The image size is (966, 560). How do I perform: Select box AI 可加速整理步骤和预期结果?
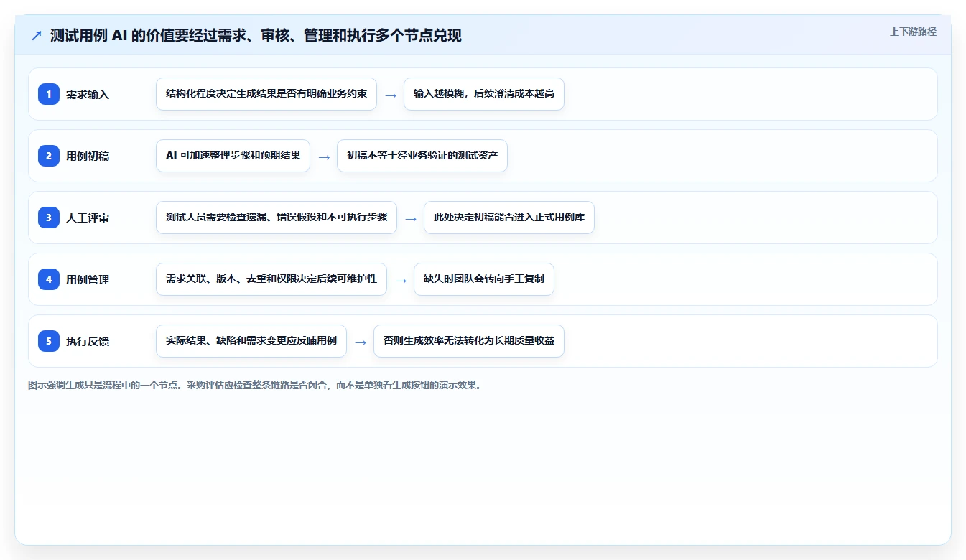(x=233, y=156)
